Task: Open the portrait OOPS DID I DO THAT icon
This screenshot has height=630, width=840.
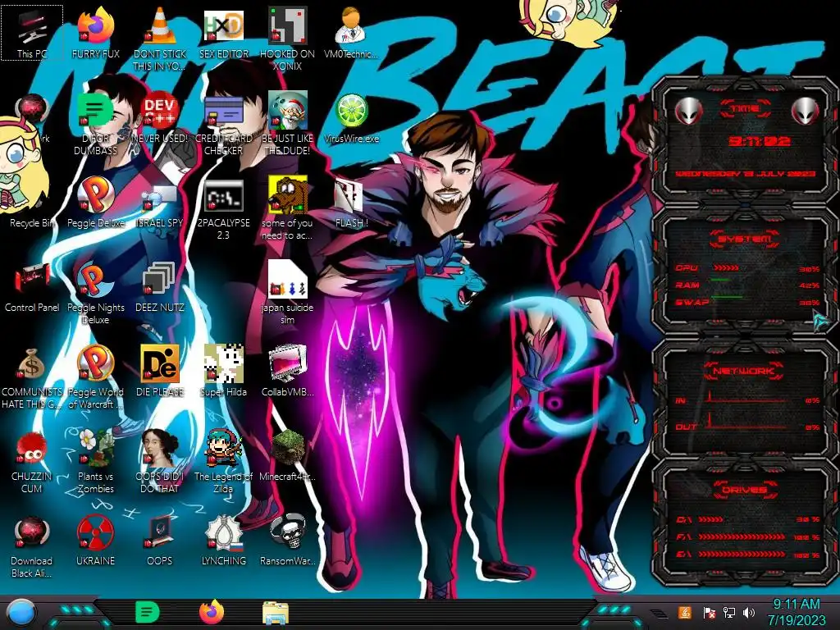Action: point(160,463)
